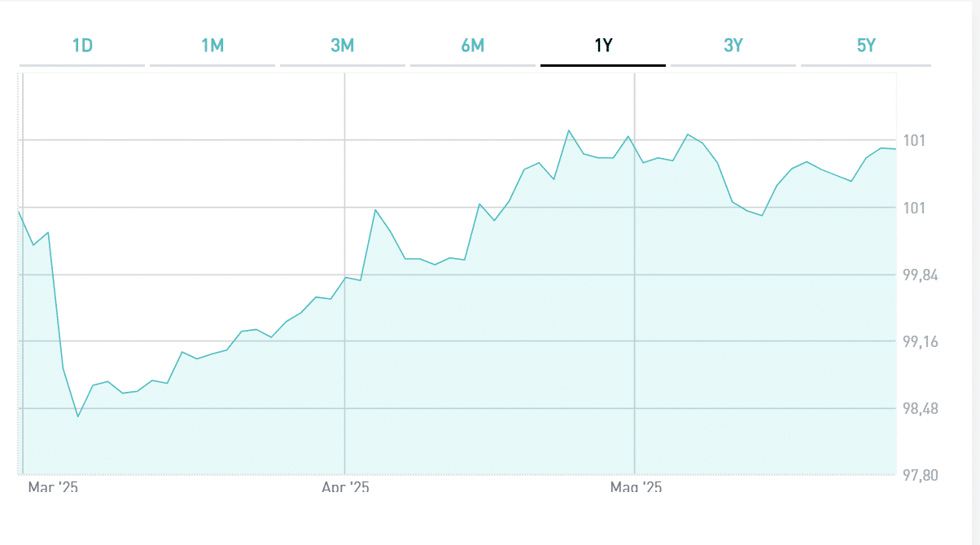Click the active 1Y tab

coord(603,46)
